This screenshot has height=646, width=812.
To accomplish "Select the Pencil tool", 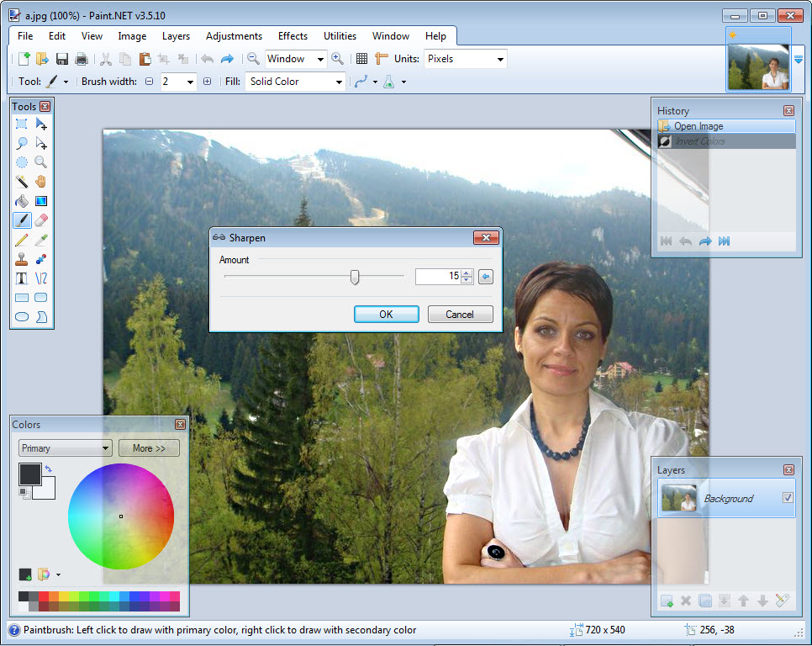I will [x=21, y=240].
